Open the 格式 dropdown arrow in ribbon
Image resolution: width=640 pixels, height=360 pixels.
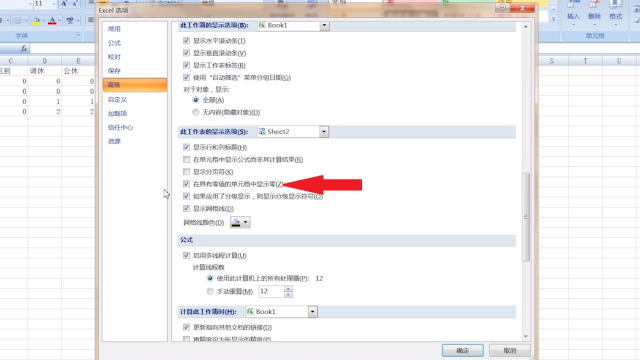(x=616, y=24)
